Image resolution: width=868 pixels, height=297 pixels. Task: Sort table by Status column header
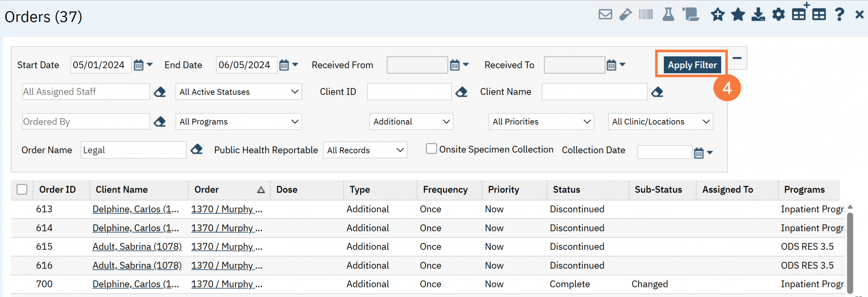click(x=566, y=190)
